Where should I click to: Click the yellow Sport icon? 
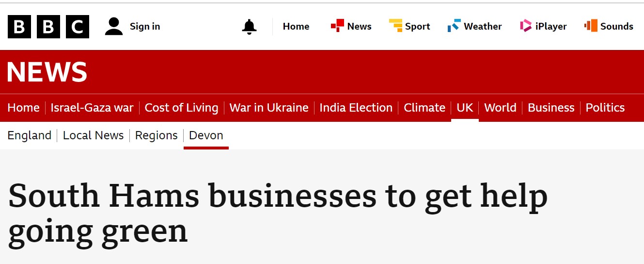click(x=395, y=26)
